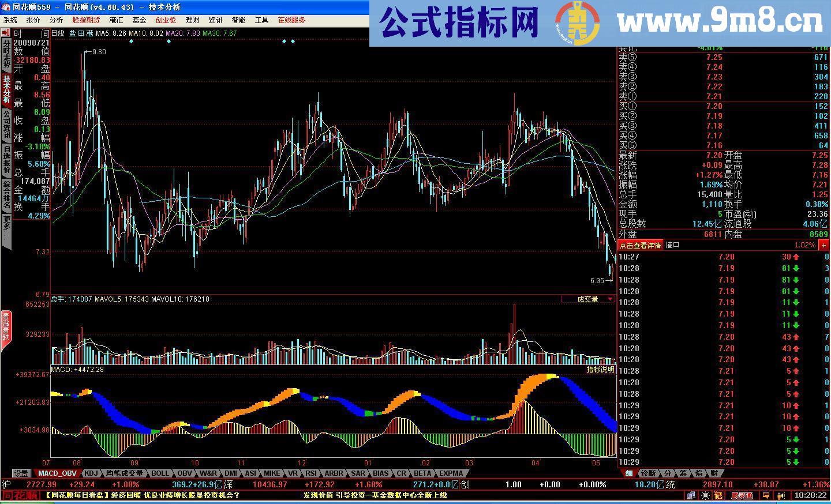Select the W&R indicator tab
The image size is (831, 504).
pos(209,473)
